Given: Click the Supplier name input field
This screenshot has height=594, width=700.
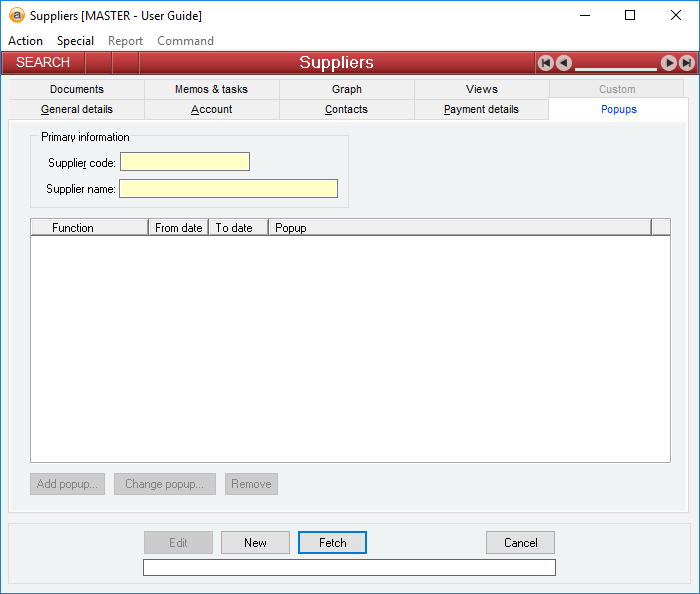Looking at the screenshot, I should (x=228, y=188).
